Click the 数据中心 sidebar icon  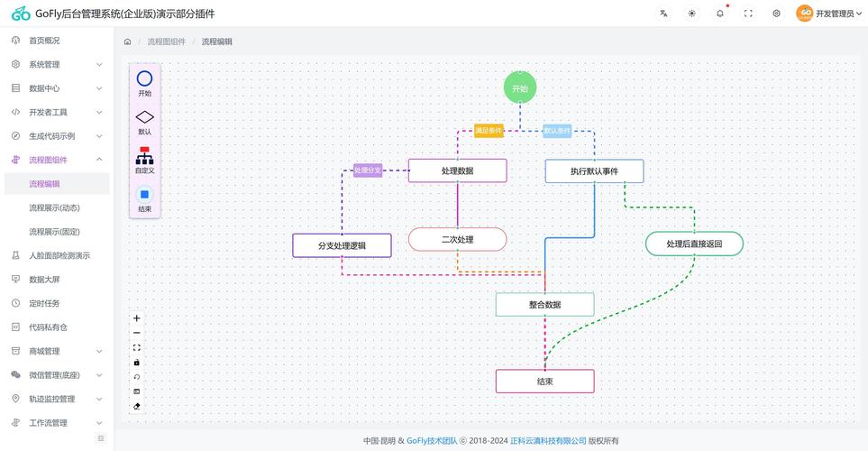coord(15,88)
